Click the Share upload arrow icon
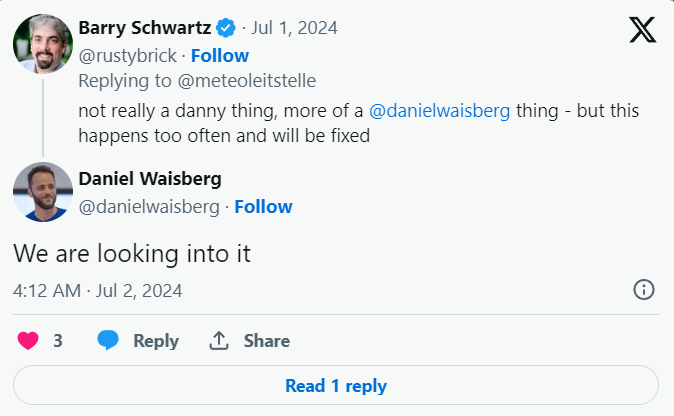 click(x=219, y=340)
